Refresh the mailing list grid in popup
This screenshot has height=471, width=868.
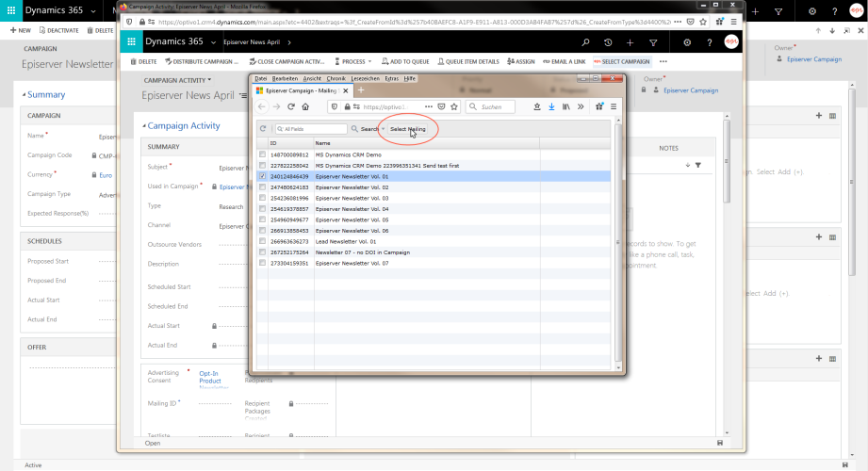263,129
